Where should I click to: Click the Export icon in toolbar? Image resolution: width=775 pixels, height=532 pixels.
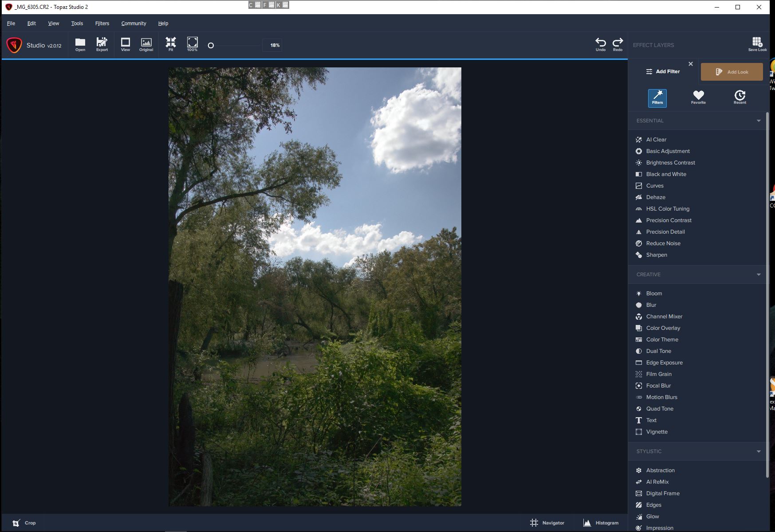point(102,44)
